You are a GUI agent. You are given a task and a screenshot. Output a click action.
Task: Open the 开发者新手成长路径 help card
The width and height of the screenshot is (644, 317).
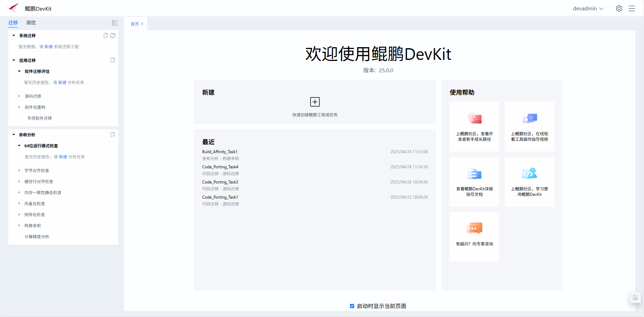pos(474,127)
